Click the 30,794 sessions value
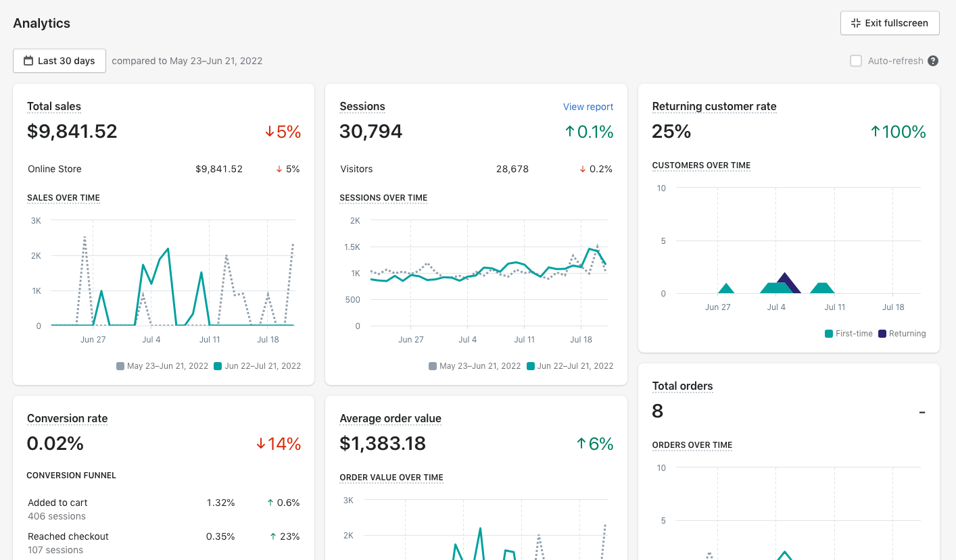 click(371, 131)
